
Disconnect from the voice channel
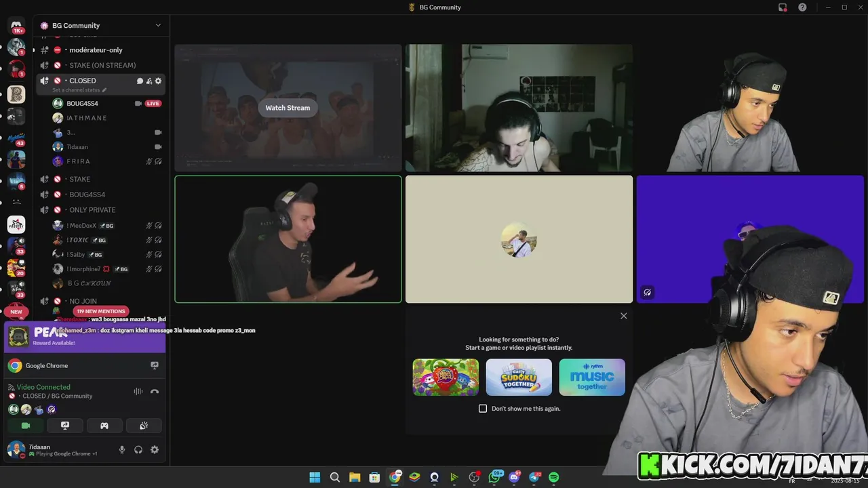point(155,391)
